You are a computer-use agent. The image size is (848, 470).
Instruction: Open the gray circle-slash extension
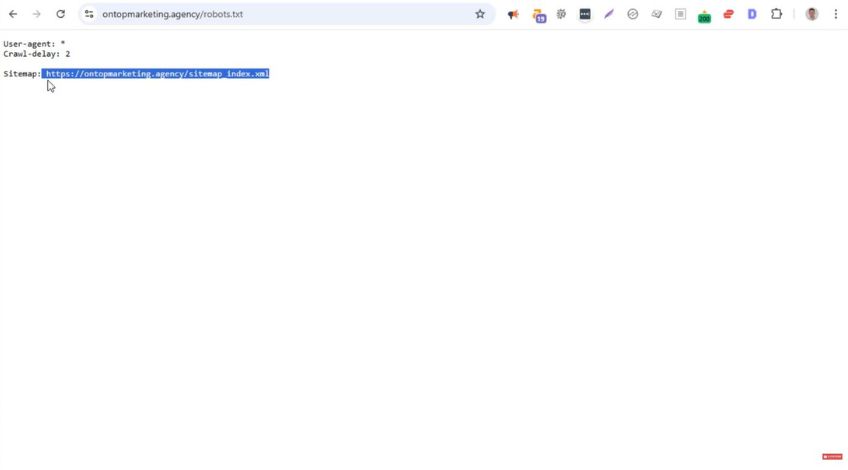pos(633,14)
